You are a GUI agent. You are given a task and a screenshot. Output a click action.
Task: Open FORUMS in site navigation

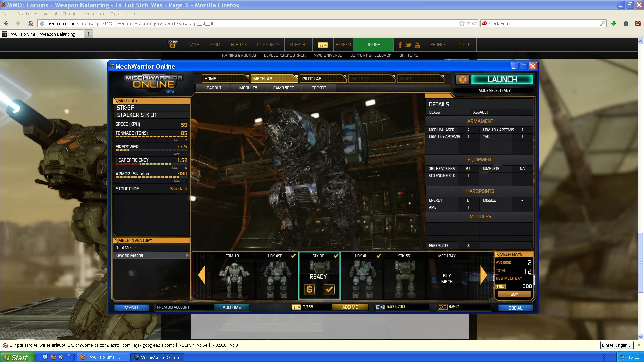click(238, 45)
